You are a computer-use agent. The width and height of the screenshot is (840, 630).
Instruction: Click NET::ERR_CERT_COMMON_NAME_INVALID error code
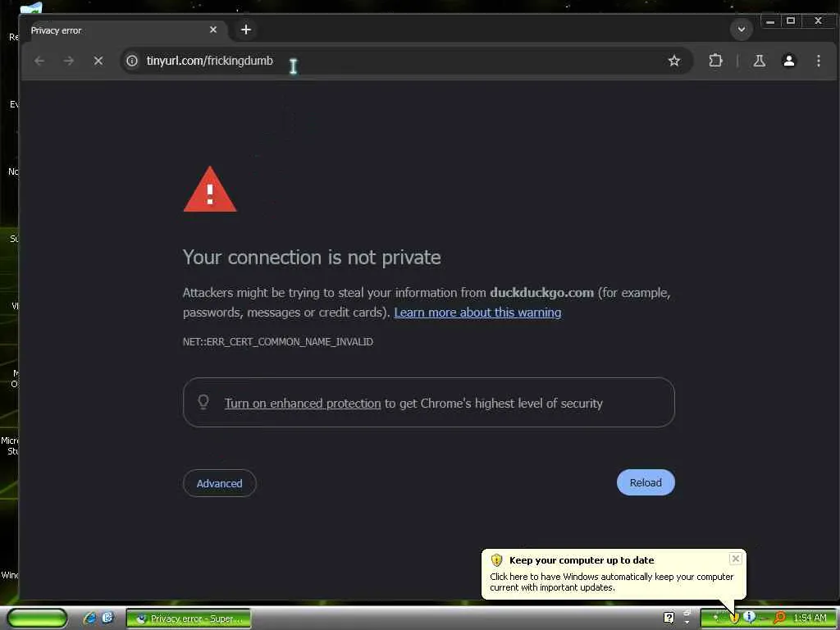pyautogui.click(x=278, y=342)
